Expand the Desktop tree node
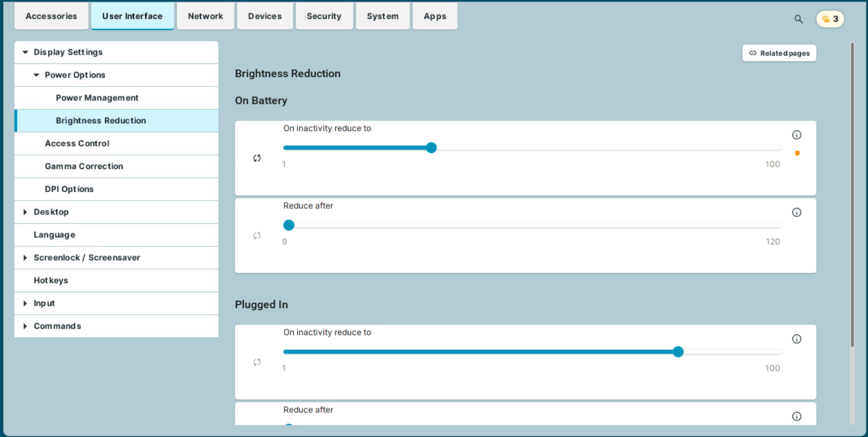Viewport: 868px width, 437px height. pyautogui.click(x=25, y=212)
